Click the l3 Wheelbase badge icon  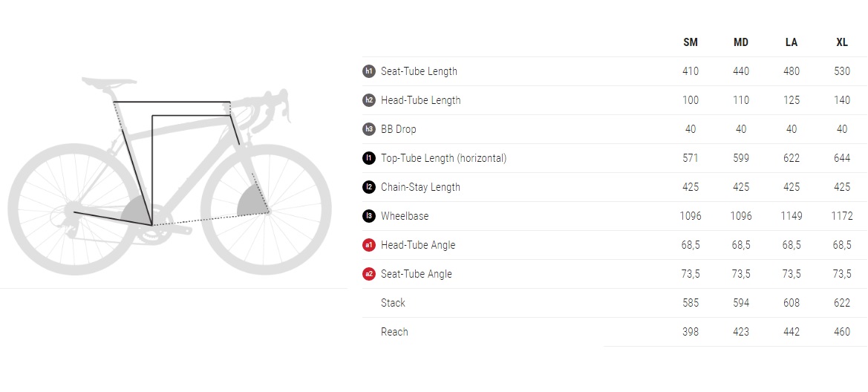click(x=369, y=216)
